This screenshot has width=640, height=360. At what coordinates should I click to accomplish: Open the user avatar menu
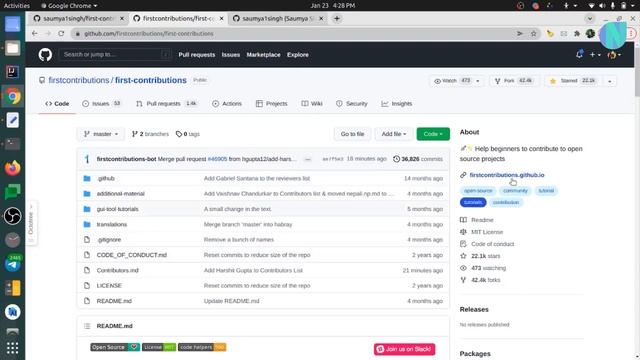pyautogui.click(x=614, y=55)
